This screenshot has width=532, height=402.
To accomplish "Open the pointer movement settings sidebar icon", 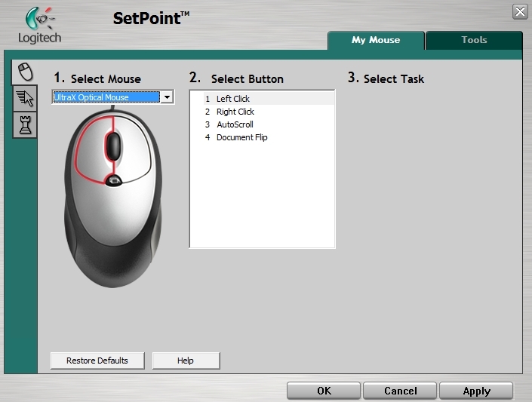I will (25, 98).
